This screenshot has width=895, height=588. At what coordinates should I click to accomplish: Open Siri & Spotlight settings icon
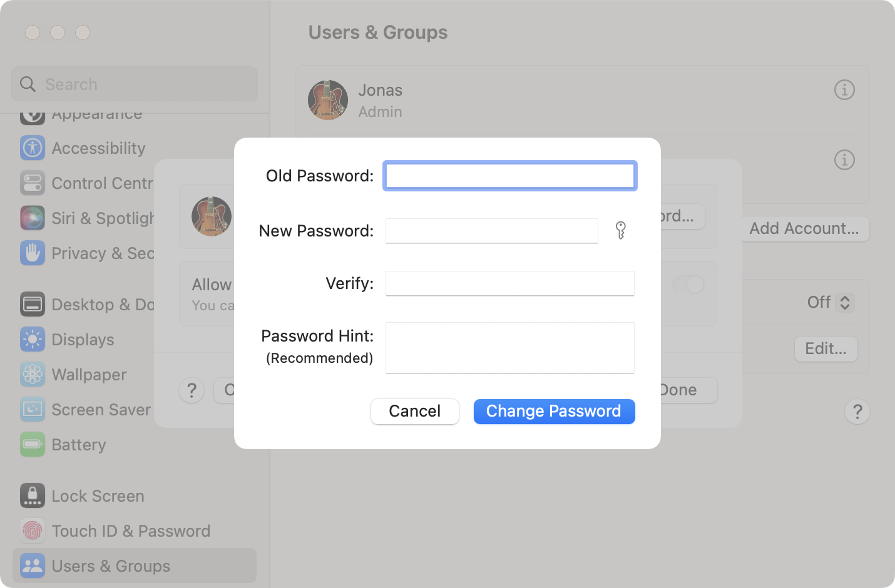(x=33, y=218)
